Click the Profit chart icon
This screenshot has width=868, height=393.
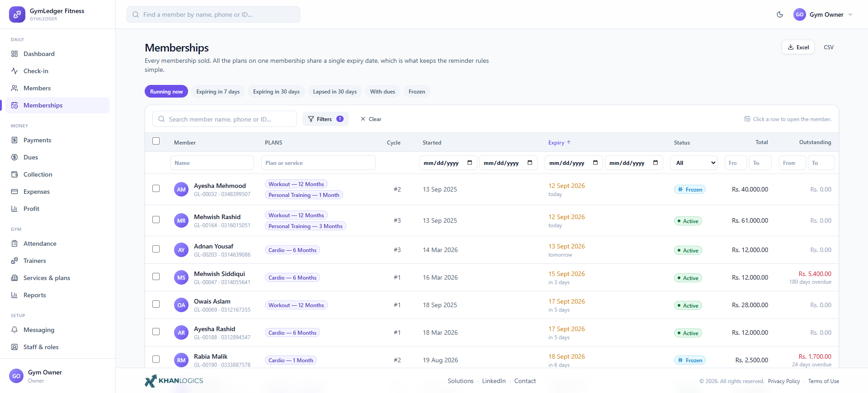[14, 209]
